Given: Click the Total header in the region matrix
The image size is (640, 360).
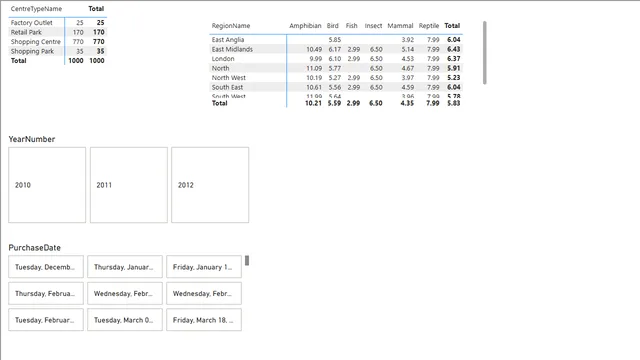Looking at the screenshot, I should click(452, 26).
